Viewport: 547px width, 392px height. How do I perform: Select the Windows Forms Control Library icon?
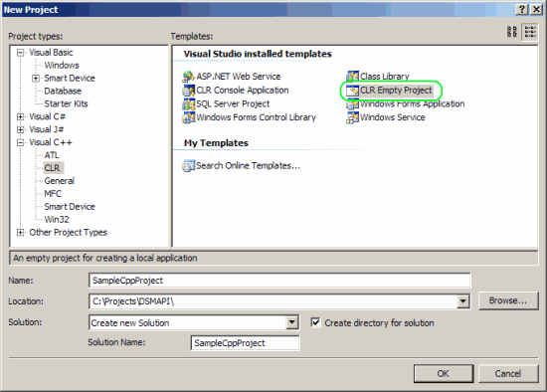[x=189, y=117]
